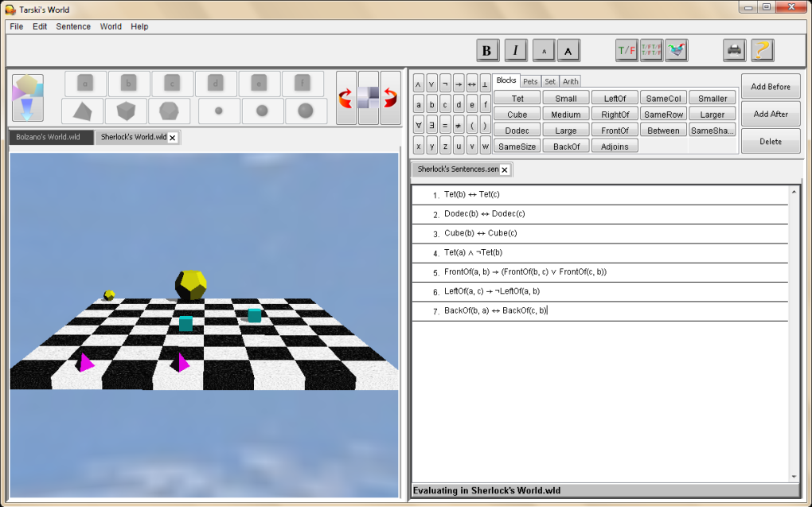
Task: Insert the disjunction ∨ symbol
Action: point(432,83)
